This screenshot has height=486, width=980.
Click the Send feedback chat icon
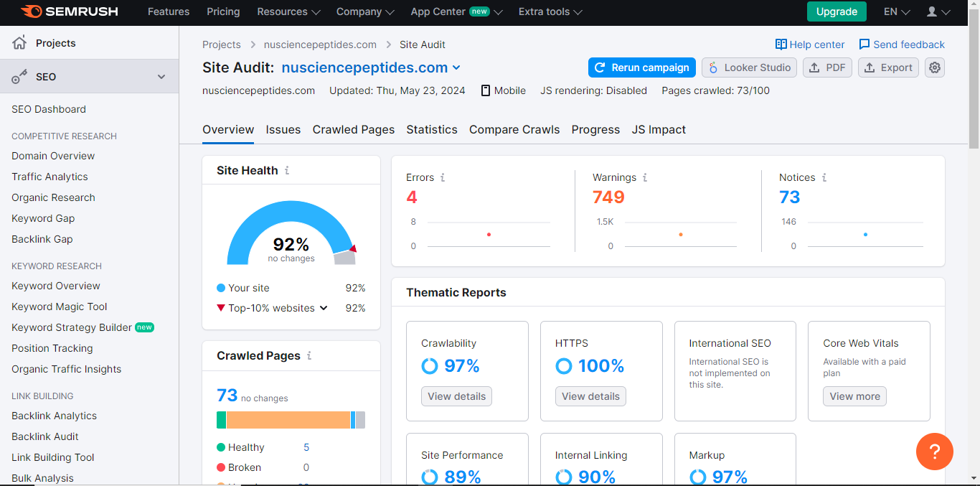point(864,45)
